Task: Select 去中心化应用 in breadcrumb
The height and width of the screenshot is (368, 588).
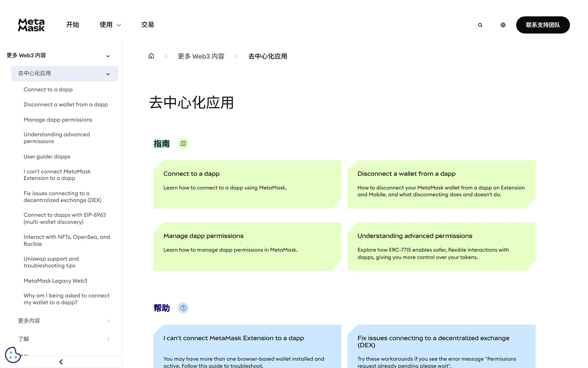Action: click(268, 56)
